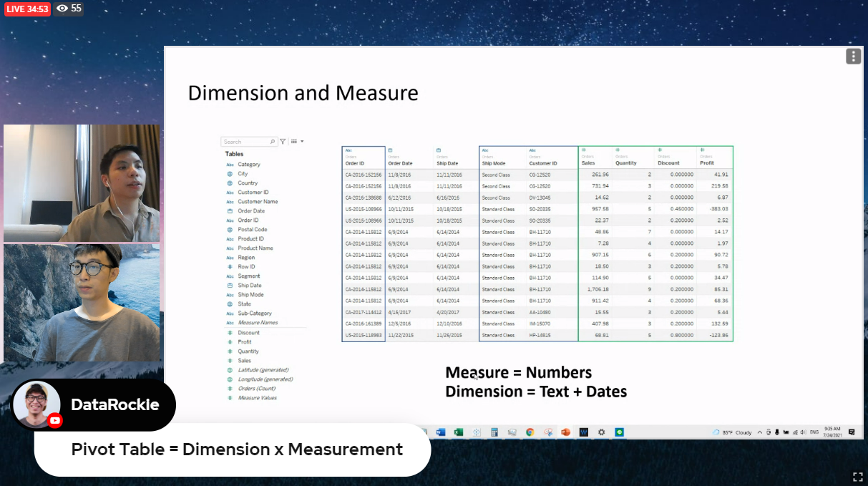Open the view-mode dropdown beside the list icon
The width and height of the screenshot is (868, 486).
[301, 141]
